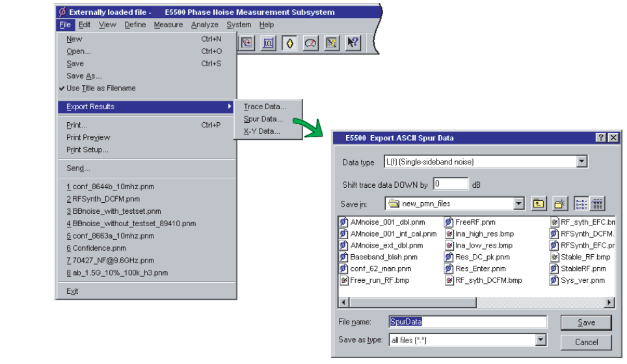
Task: Open the Save in folder dropdown
Action: [518, 204]
